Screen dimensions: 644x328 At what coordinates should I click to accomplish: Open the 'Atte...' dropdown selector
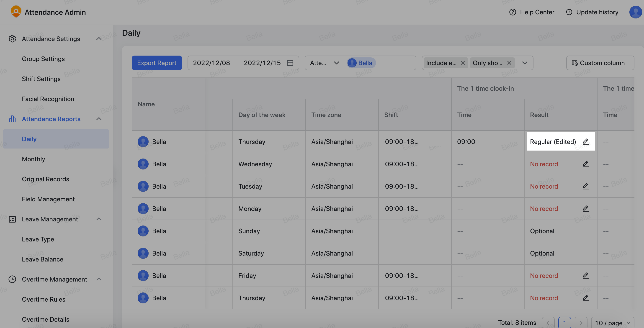tap(325, 63)
